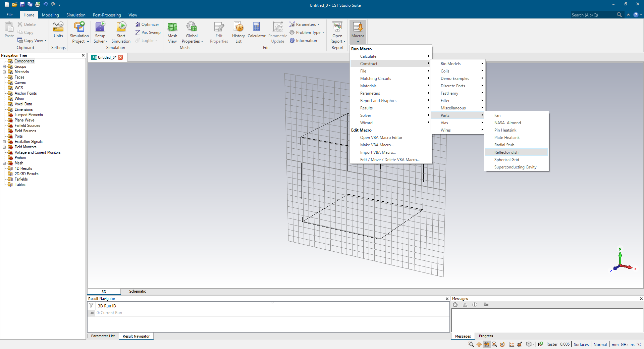Viewport: 644px width, 349px height.
Task: Launch the Calculator tool
Action: tap(256, 27)
